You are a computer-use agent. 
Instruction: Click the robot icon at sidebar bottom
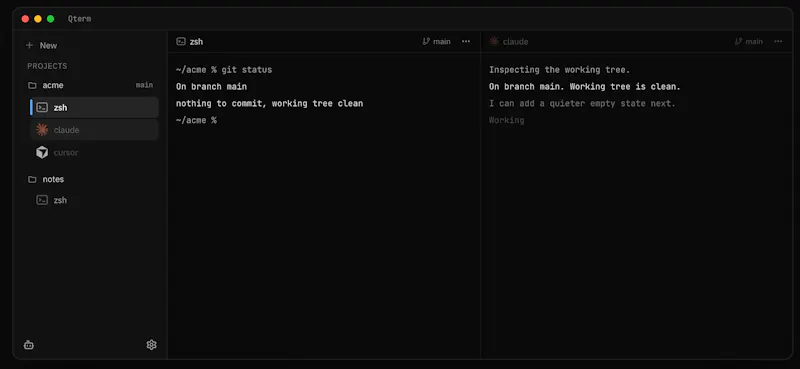pos(29,345)
